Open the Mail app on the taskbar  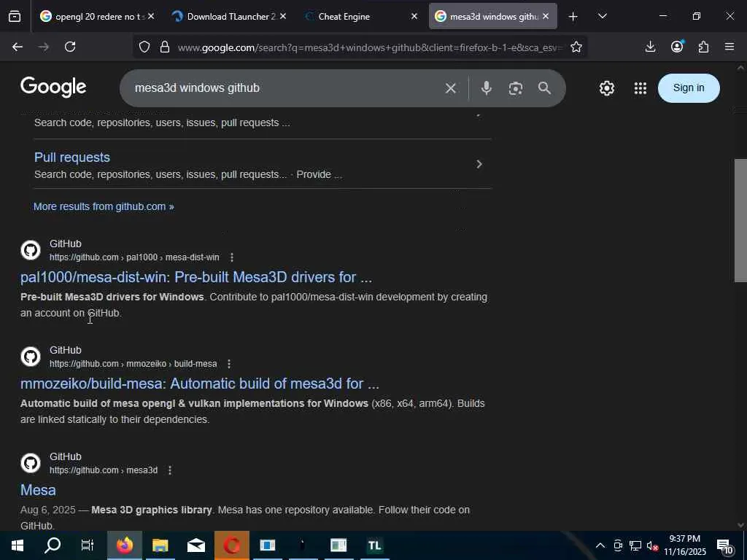click(x=196, y=545)
